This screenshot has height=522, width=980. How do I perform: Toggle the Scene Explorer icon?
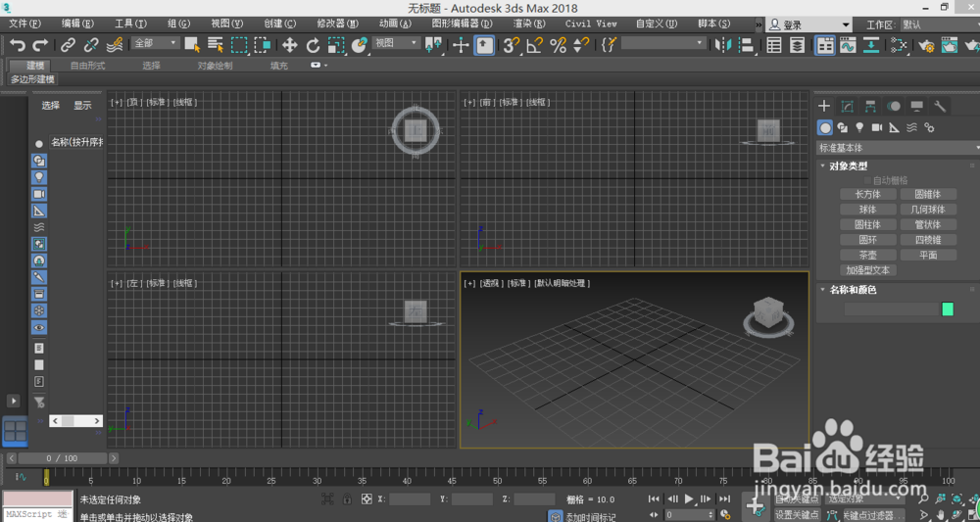(x=774, y=45)
